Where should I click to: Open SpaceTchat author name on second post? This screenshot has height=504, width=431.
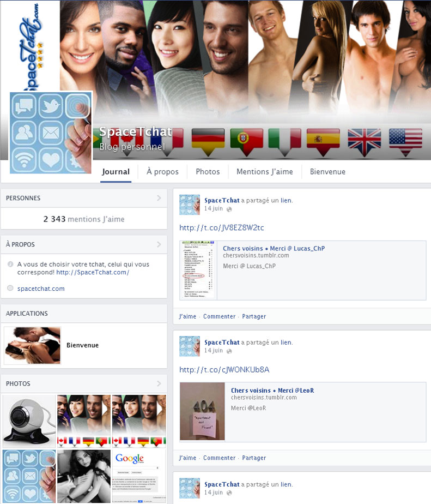point(222,343)
